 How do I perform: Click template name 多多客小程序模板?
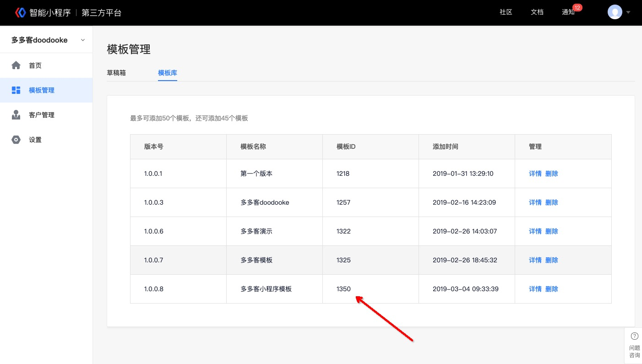pyautogui.click(x=266, y=289)
